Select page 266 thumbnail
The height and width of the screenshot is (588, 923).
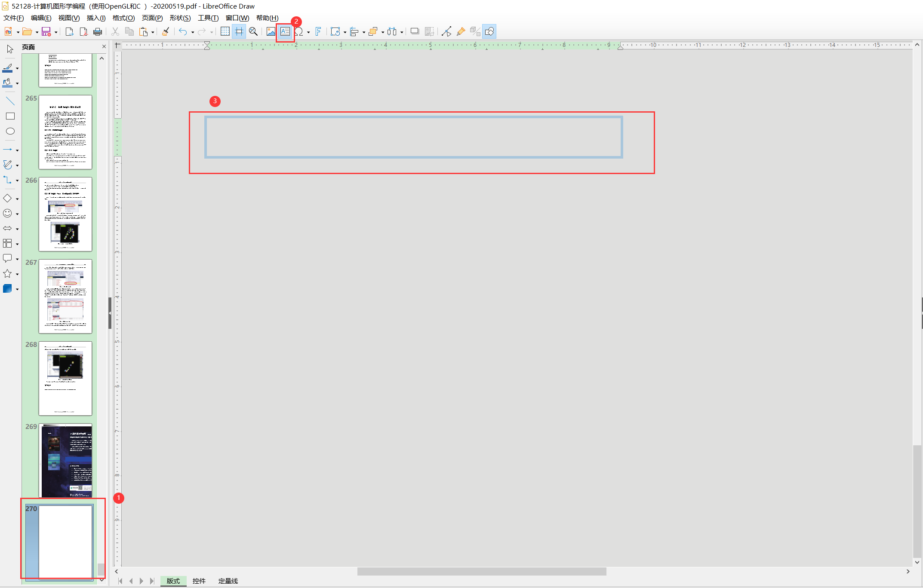click(65, 214)
